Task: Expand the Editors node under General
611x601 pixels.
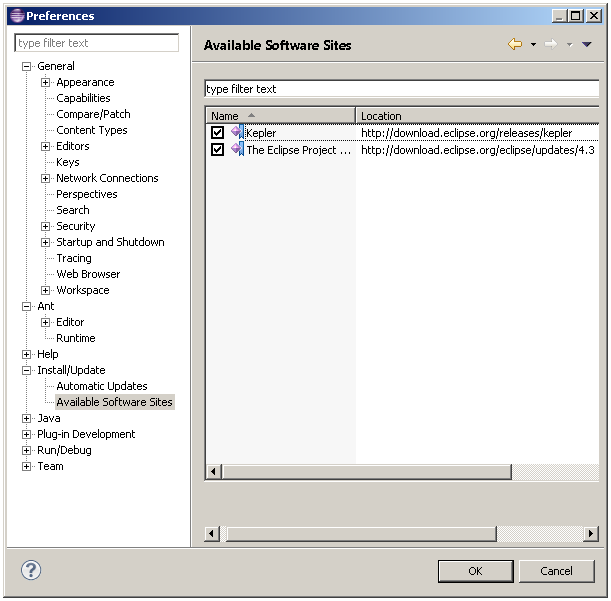Action: [x=45, y=146]
